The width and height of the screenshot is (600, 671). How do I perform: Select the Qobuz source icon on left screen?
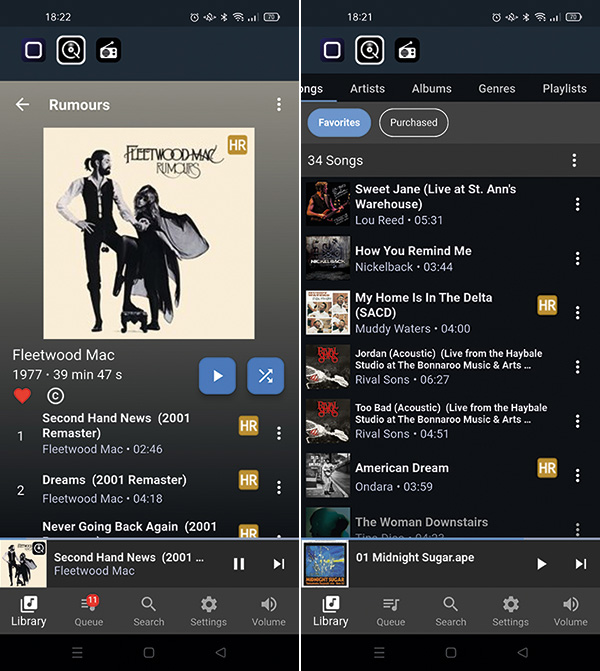71,50
